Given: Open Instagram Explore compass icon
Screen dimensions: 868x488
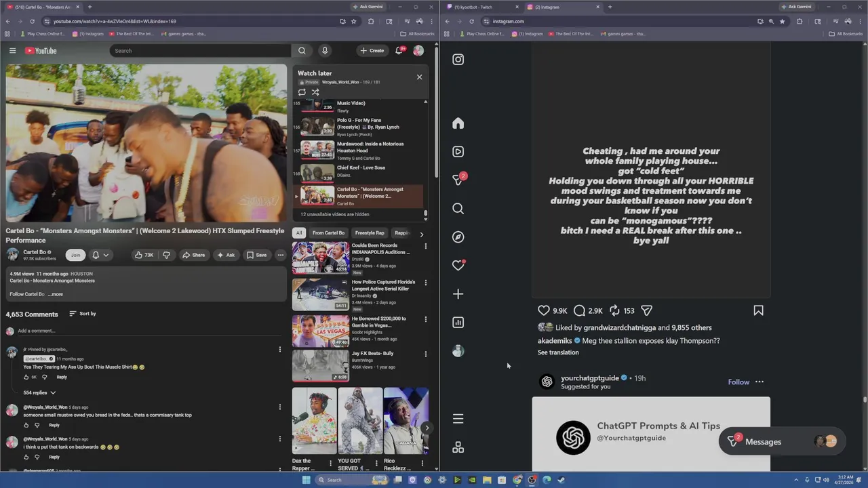Looking at the screenshot, I should 458,237.
